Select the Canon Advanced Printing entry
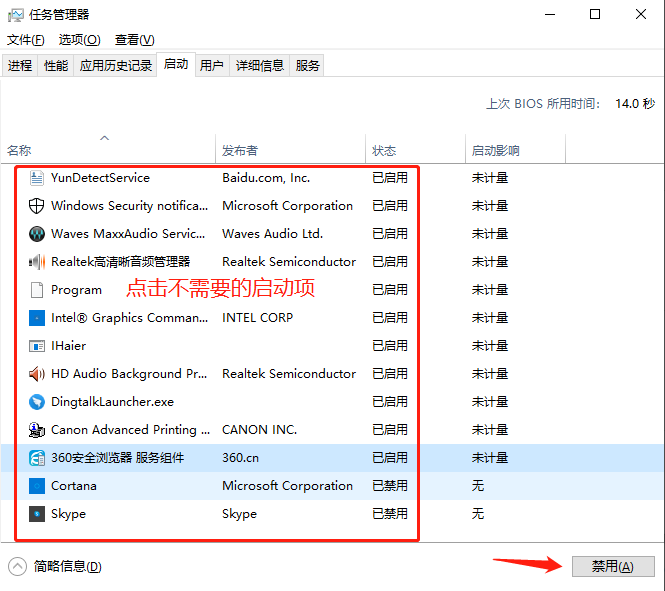Screen dimensions: 665x591 point(130,429)
